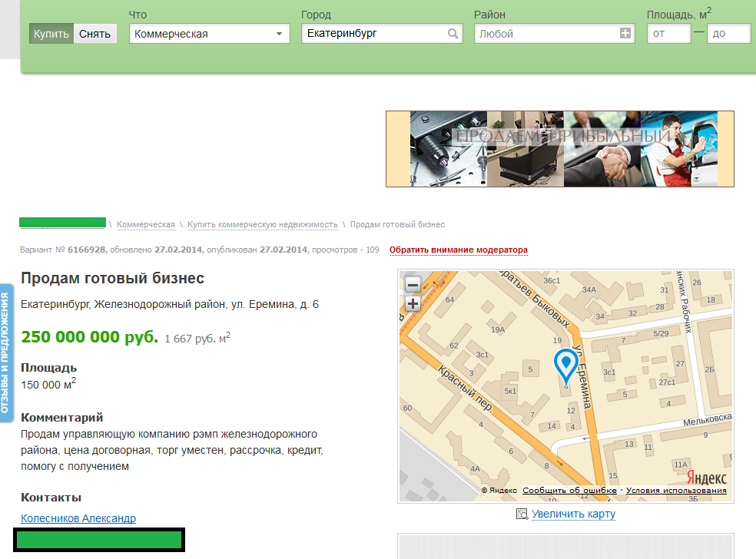Click the plus icon in Район field
756x559 pixels.
[625, 34]
